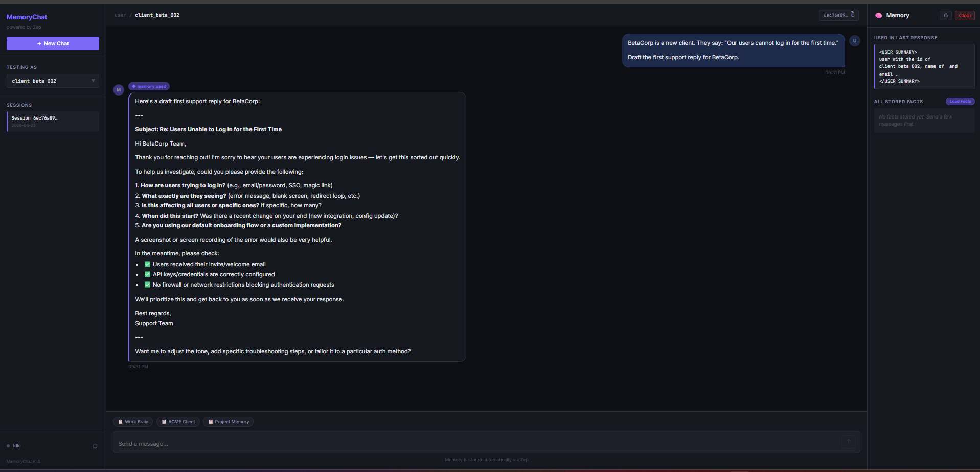Choose the Project Memory preset chip
The height and width of the screenshot is (472, 980).
[x=228, y=422]
